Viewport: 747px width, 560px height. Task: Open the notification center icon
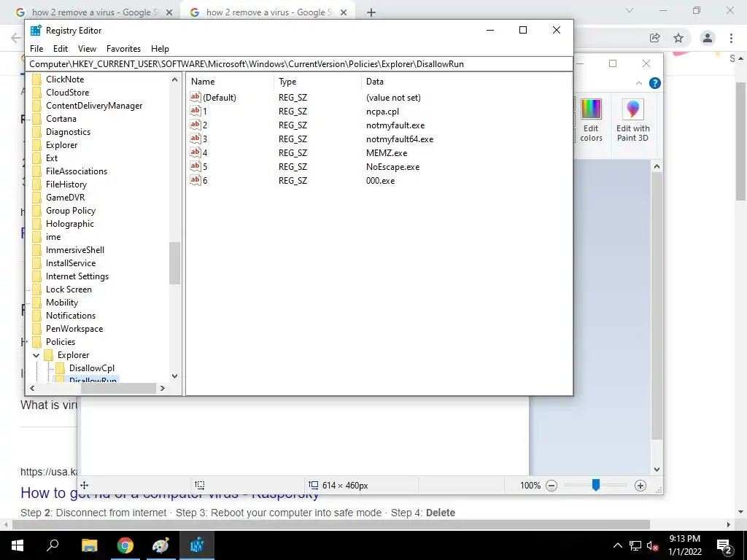point(724,546)
